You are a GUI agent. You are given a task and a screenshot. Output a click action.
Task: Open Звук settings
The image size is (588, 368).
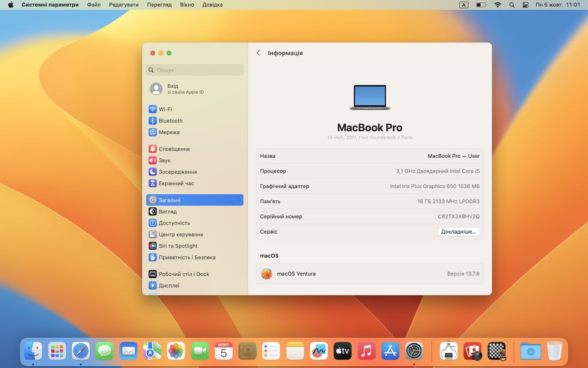[x=195, y=160]
